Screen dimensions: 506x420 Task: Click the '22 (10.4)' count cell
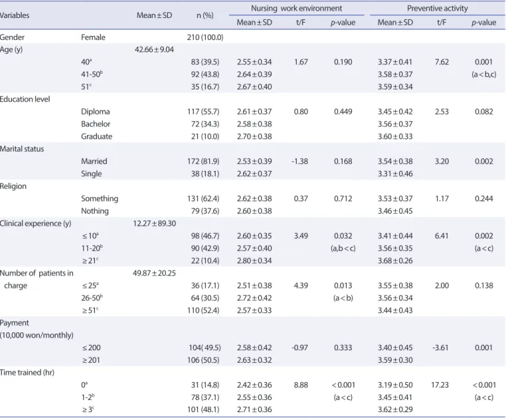[205, 261]
